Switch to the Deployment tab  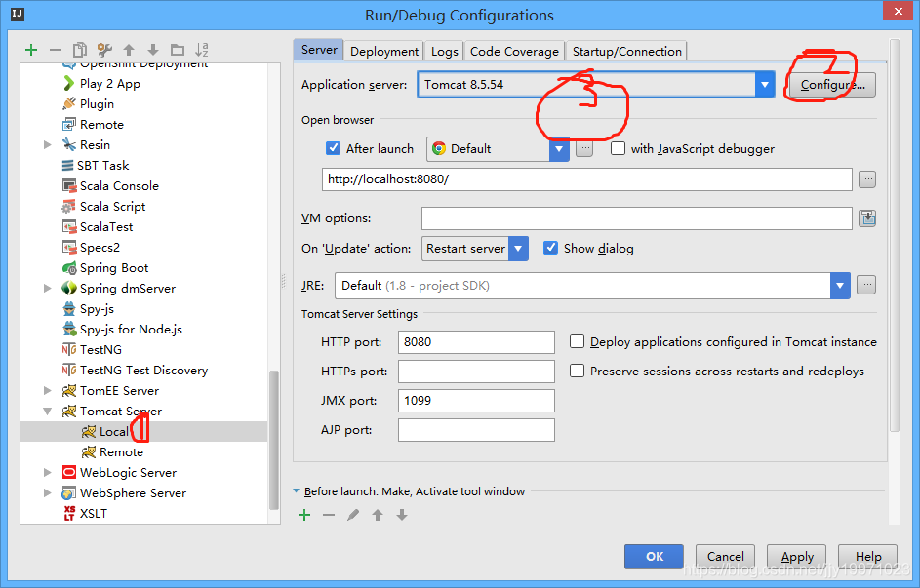click(384, 51)
